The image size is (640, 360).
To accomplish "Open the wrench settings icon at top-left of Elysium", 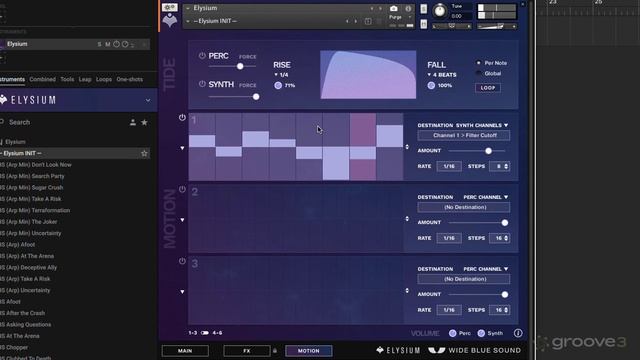I will (x=169, y=7).
